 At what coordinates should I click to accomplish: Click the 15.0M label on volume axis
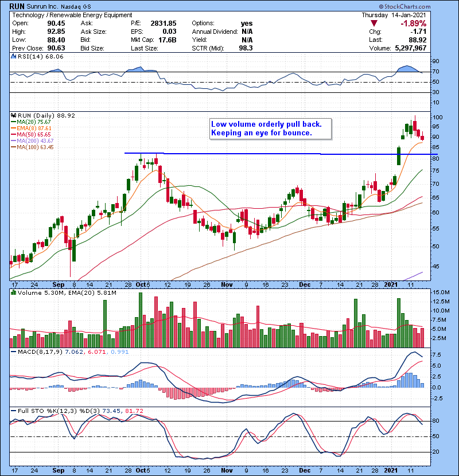(441, 292)
